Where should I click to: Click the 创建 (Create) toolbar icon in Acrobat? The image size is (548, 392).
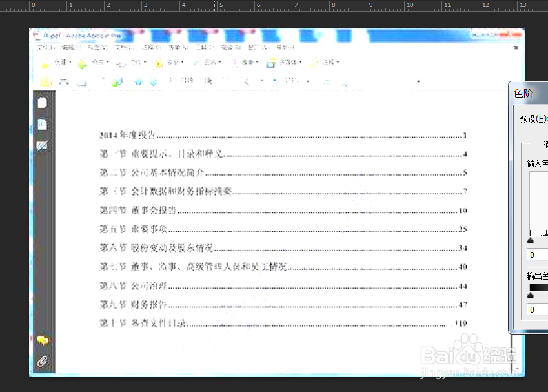point(45,64)
